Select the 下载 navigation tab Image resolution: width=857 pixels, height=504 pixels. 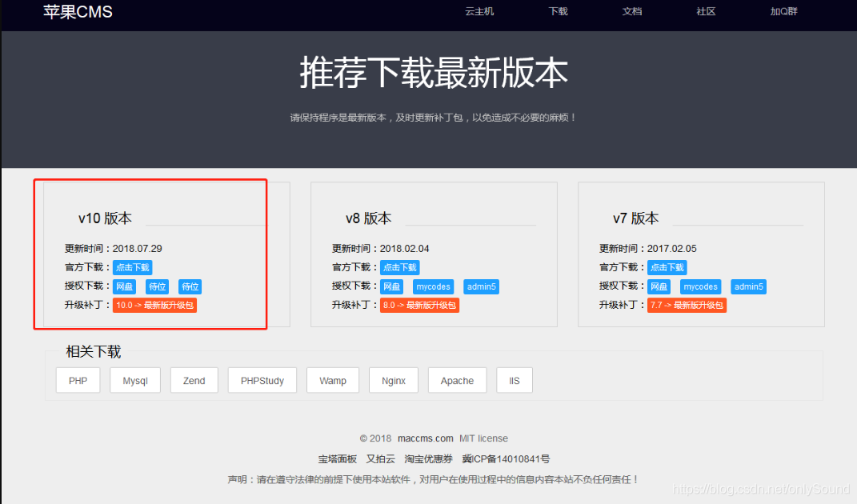coord(557,12)
